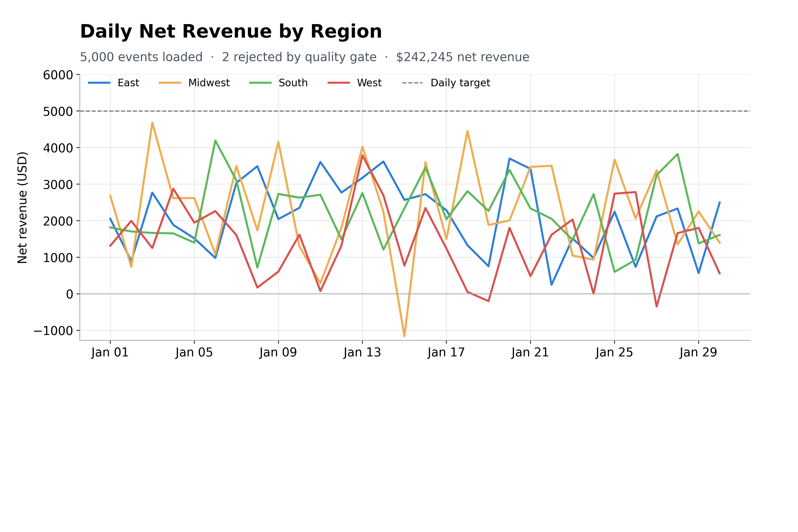Click the −1000 y-axis tick label
Image resolution: width=798 pixels, height=532 pixels.
tap(53, 331)
